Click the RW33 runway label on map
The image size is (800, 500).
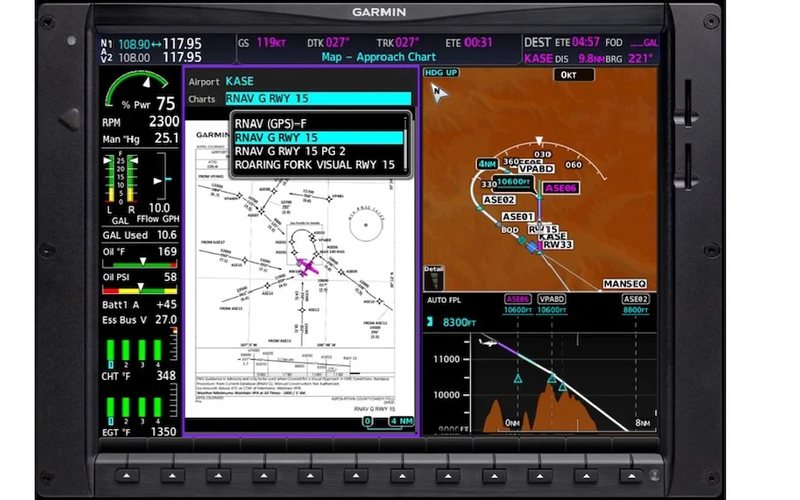(x=557, y=245)
